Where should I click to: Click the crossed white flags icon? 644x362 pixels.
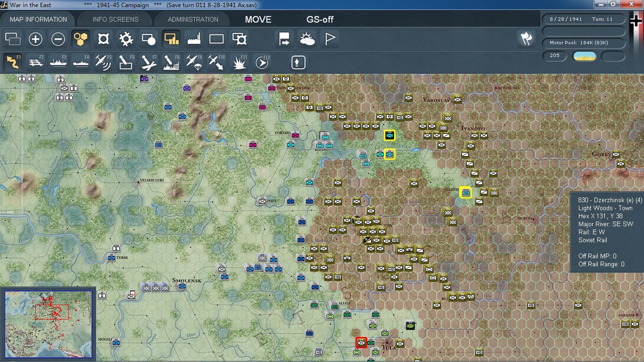click(x=527, y=39)
